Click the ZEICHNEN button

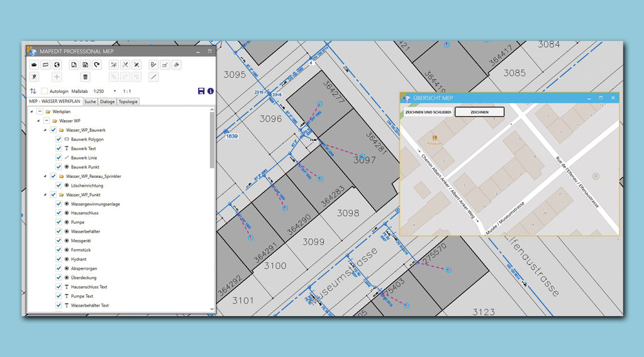point(479,112)
